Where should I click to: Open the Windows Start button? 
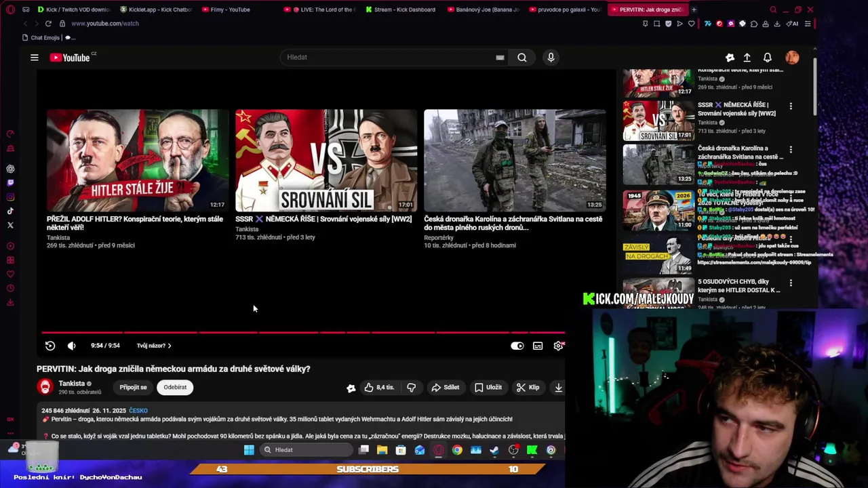249,450
